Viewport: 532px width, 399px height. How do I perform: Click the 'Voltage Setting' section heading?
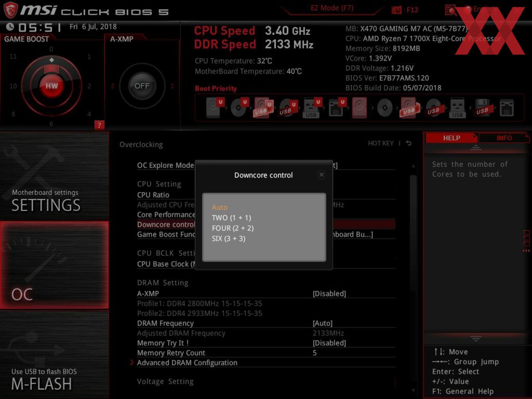(x=165, y=381)
